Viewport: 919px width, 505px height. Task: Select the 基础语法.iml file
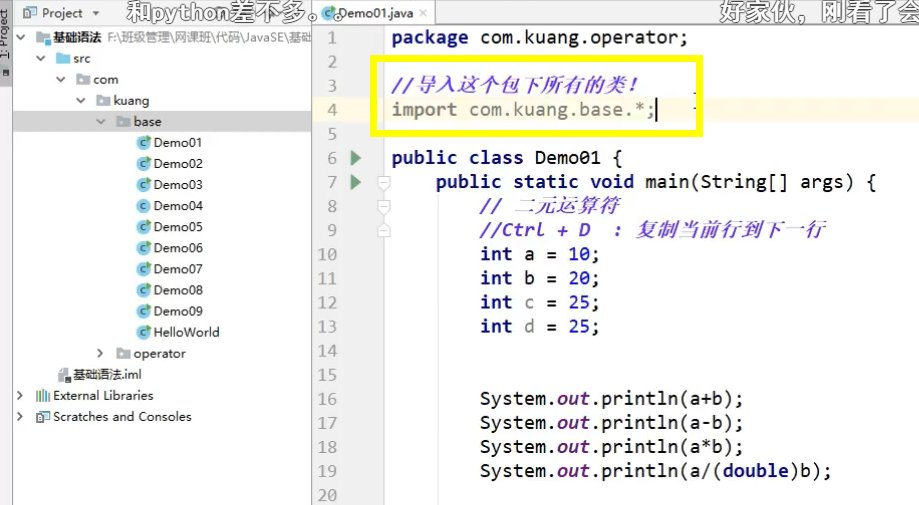point(107,374)
